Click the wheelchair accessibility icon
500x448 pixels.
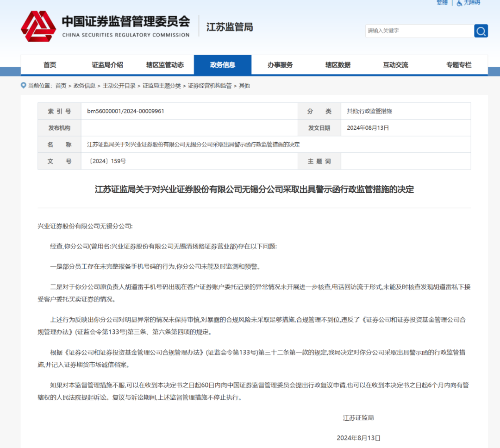459,3
